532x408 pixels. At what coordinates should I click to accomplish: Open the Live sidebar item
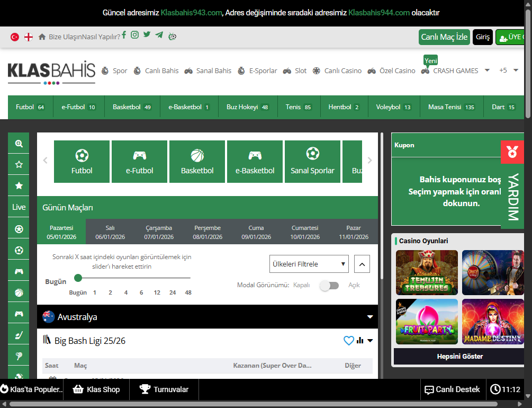click(19, 207)
